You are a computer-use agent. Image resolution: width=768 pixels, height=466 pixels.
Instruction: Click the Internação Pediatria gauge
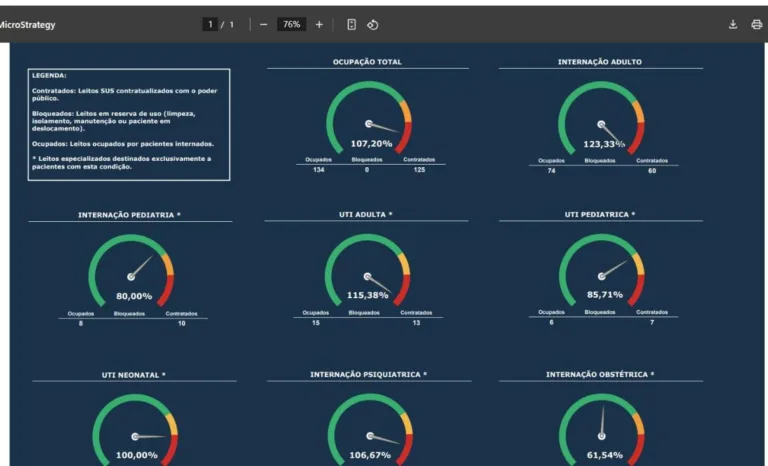click(131, 270)
